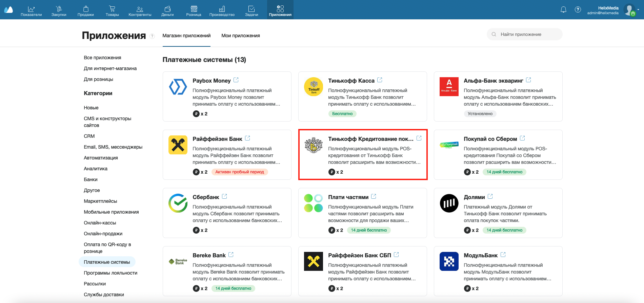Open the Товары section in top navigation
Viewport: 644px width, 303px height.
click(112, 10)
